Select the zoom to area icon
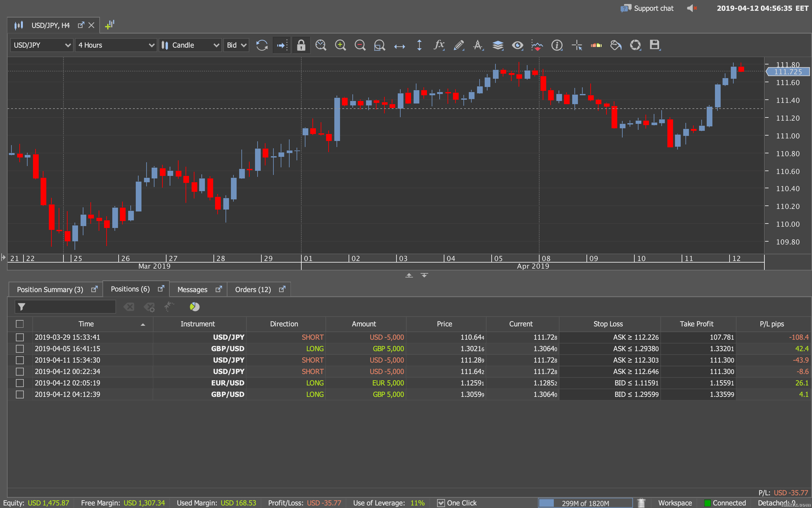 (x=379, y=45)
